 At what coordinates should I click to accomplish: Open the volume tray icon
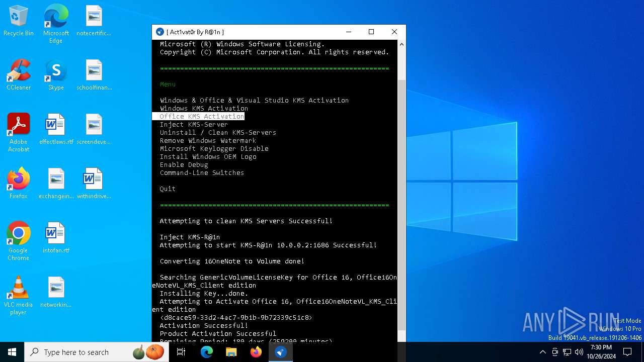pos(579,352)
